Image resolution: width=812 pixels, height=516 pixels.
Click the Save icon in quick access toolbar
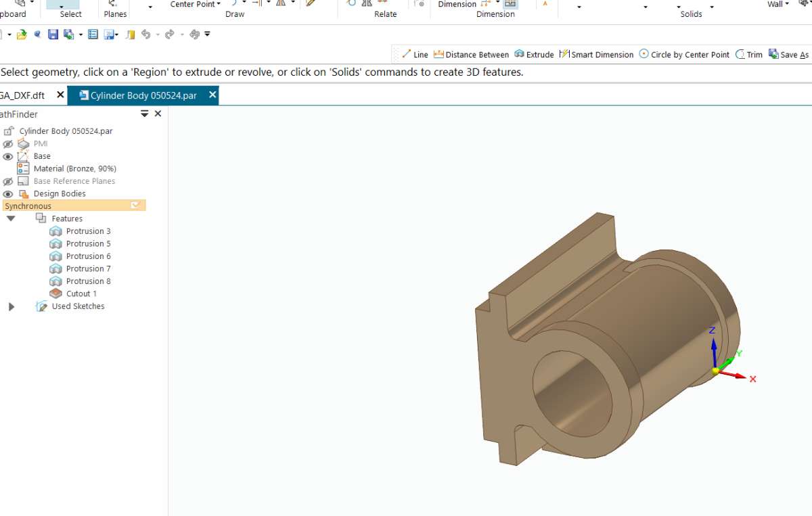(x=53, y=33)
